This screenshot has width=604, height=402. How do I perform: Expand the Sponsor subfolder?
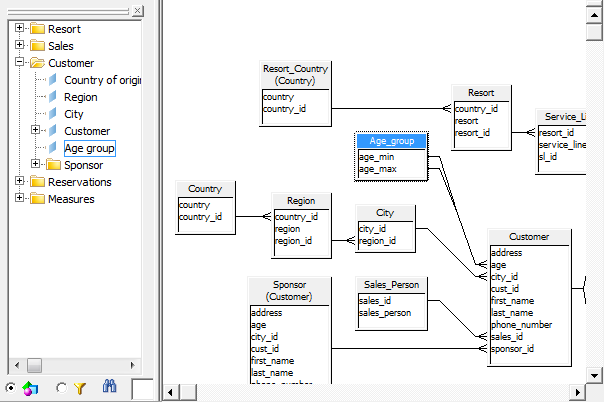pyautogui.click(x=35, y=164)
